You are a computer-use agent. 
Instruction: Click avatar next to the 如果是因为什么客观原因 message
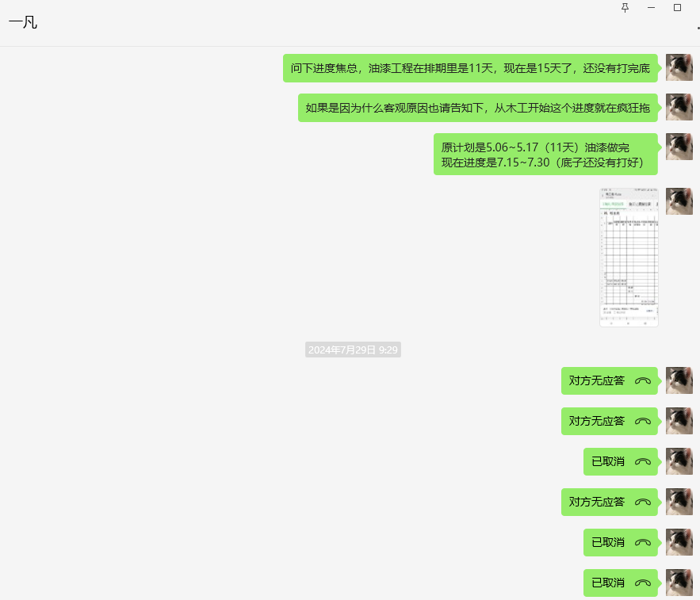[679, 107]
